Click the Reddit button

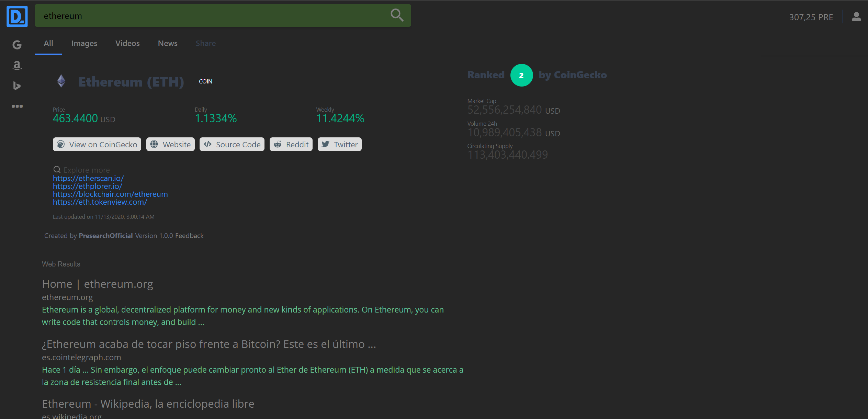click(x=291, y=145)
